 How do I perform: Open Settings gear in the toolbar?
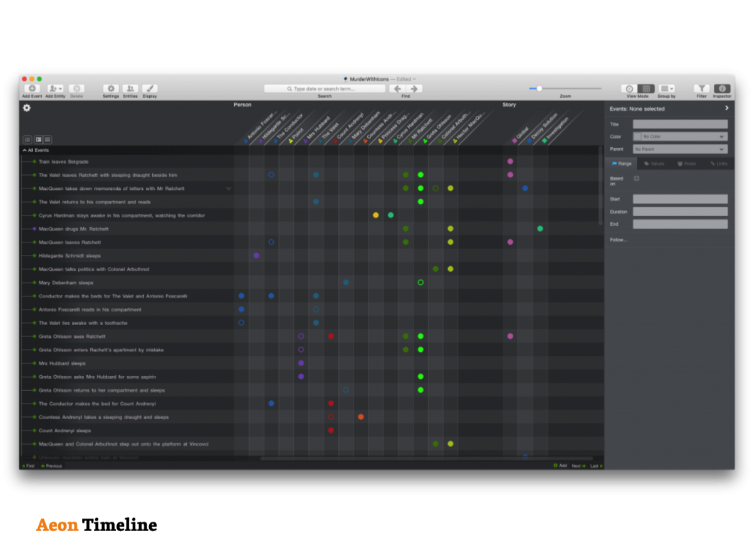coord(111,89)
